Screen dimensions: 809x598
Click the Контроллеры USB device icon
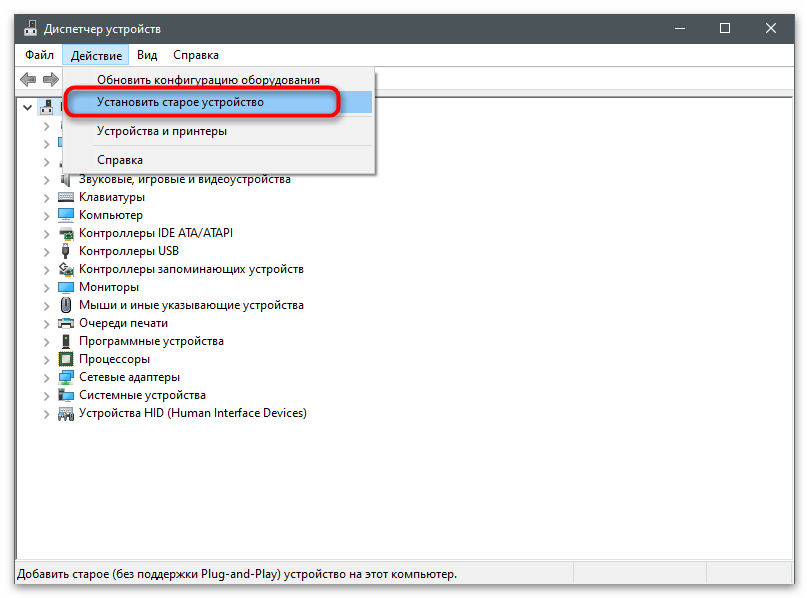click(x=66, y=251)
